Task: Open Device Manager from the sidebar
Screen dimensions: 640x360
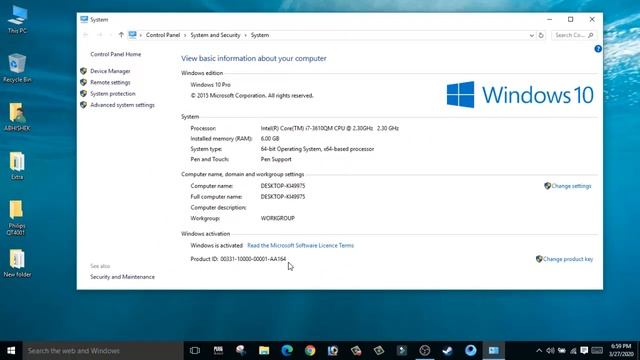Action: coord(110,71)
